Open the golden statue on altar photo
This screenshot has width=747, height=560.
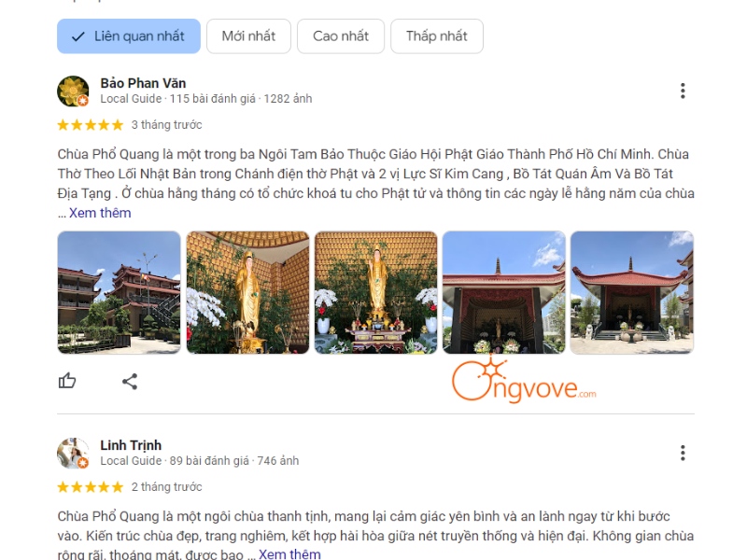click(376, 292)
